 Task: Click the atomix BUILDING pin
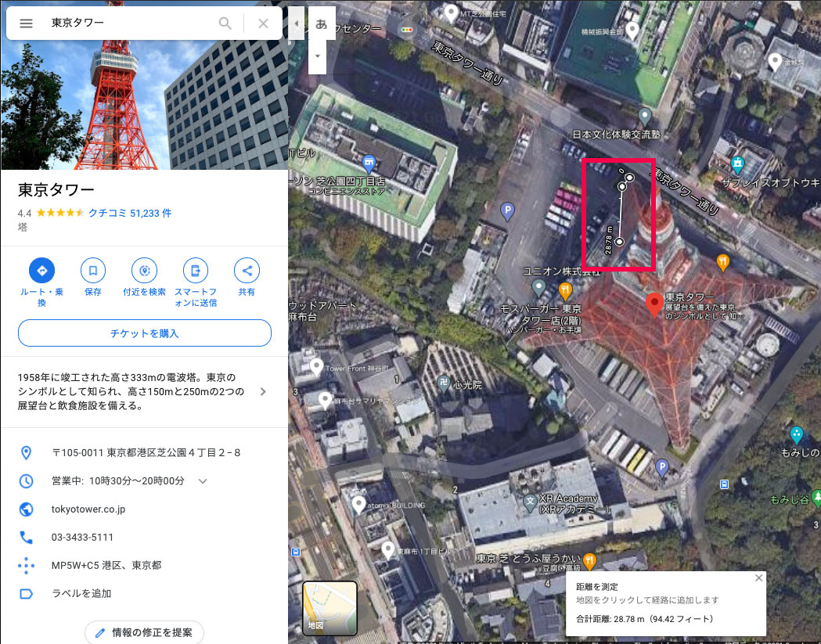tap(358, 505)
